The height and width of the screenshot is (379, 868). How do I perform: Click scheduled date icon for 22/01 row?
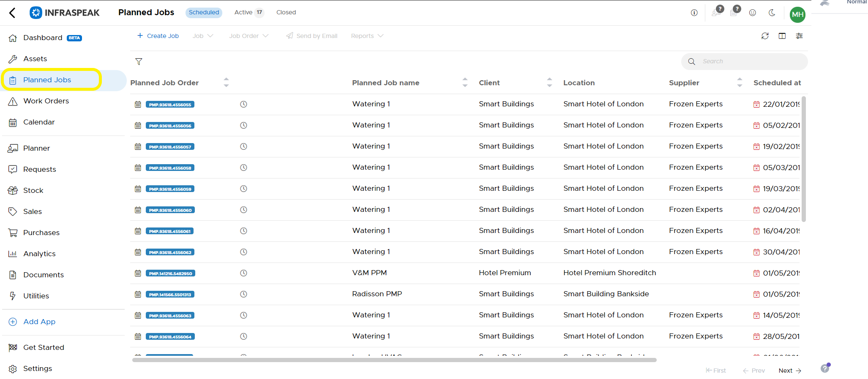click(756, 104)
